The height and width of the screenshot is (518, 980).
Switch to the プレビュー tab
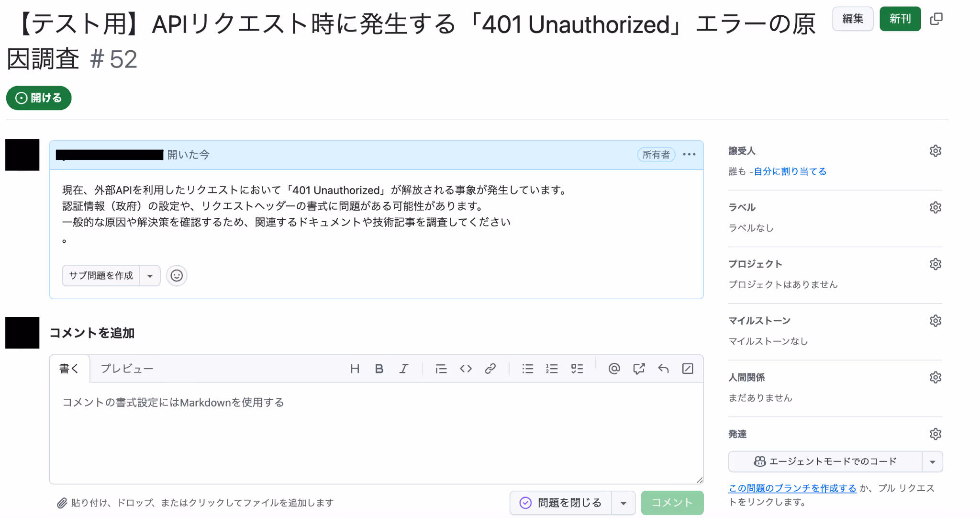(127, 369)
